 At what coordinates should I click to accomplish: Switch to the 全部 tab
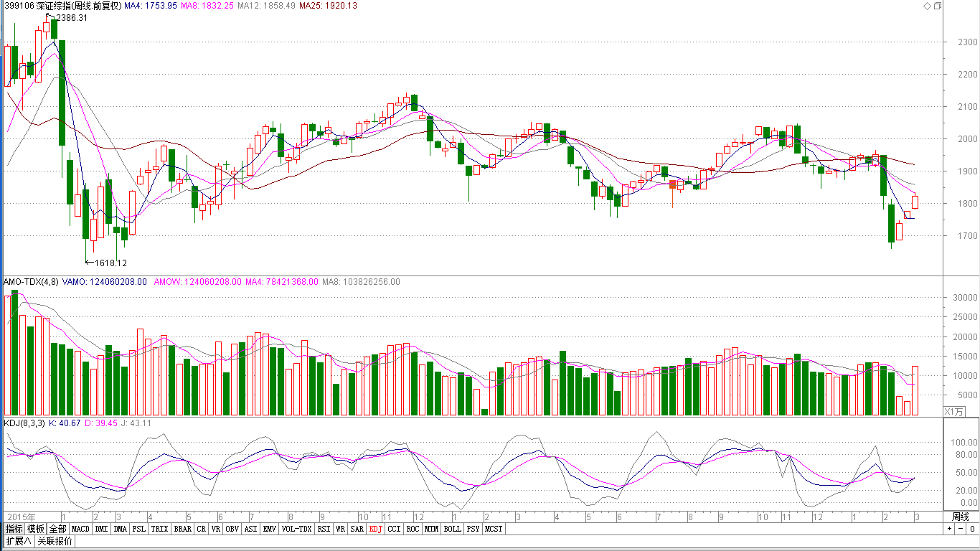point(58,529)
